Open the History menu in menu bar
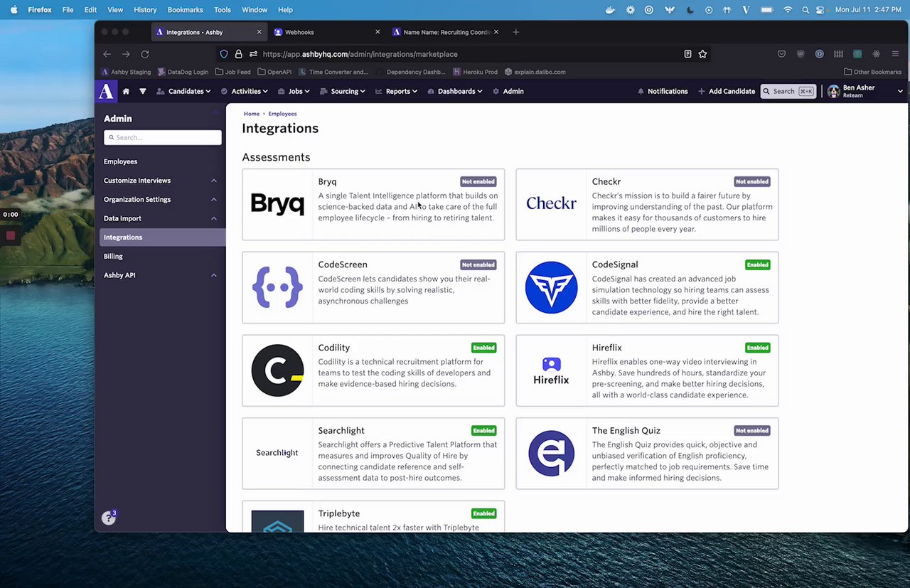Viewport: 910px width, 588px height. pos(145,10)
